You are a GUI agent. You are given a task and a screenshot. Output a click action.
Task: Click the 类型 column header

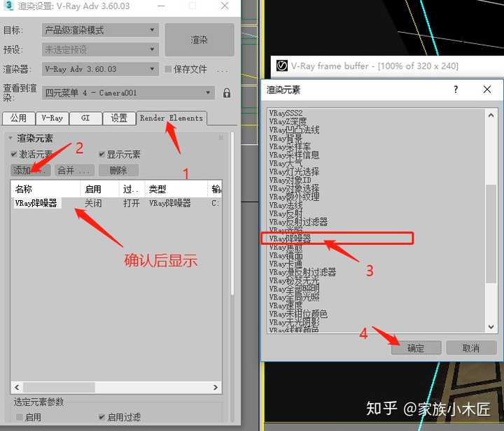click(x=176, y=189)
